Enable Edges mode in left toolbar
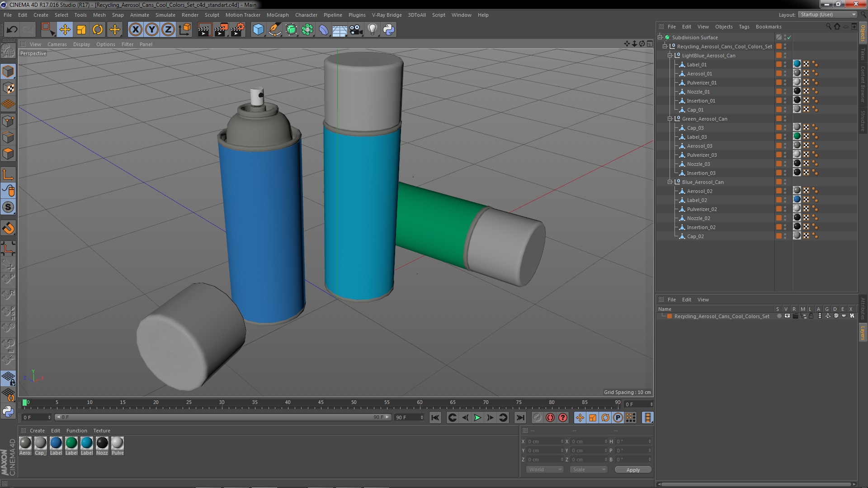The image size is (868, 488). coord(8,137)
